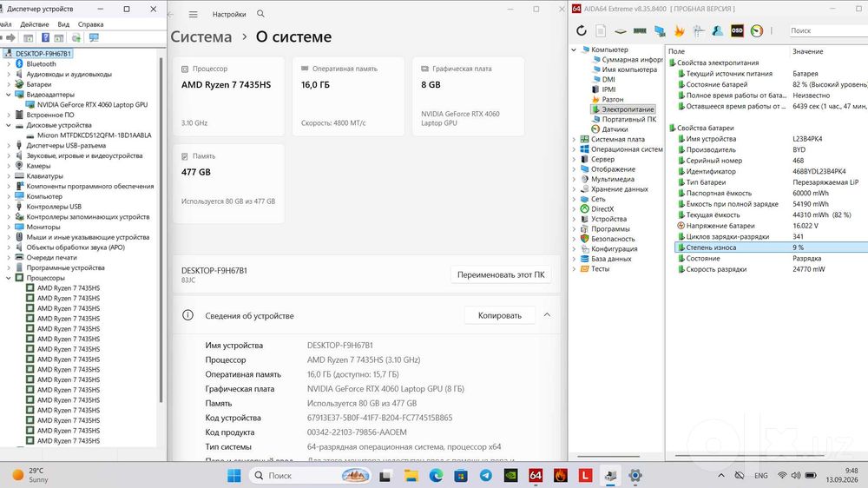Expand the Камеры node in Device Manager

click(9, 166)
